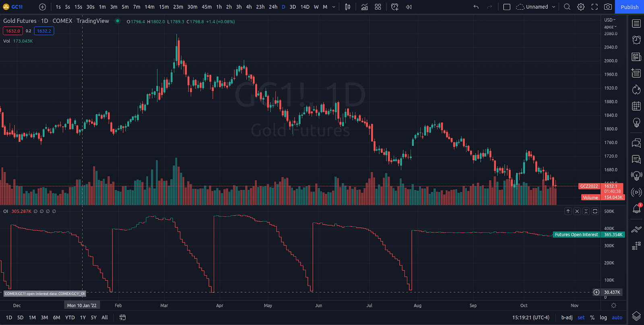Image resolution: width=644 pixels, height=325 pixels.
Task: Open the symbol search magnifier icon
Action: (x=567, y=7)
